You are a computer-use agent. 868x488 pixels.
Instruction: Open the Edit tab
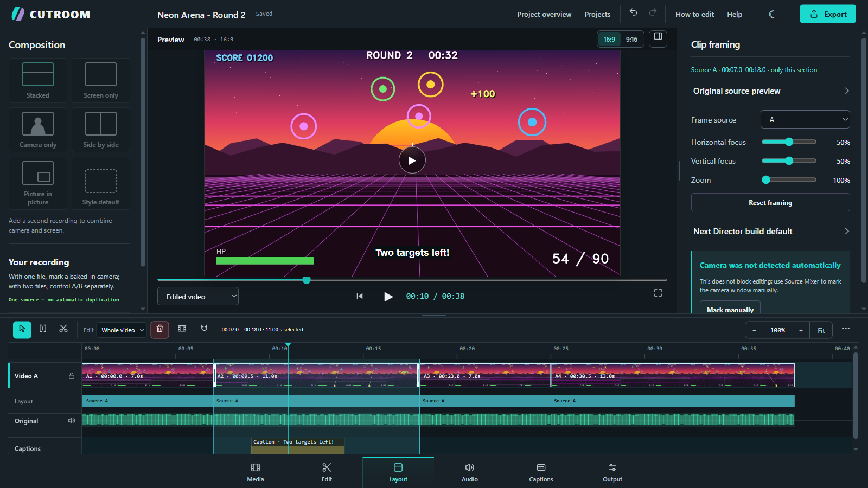(x=327, y=472)
